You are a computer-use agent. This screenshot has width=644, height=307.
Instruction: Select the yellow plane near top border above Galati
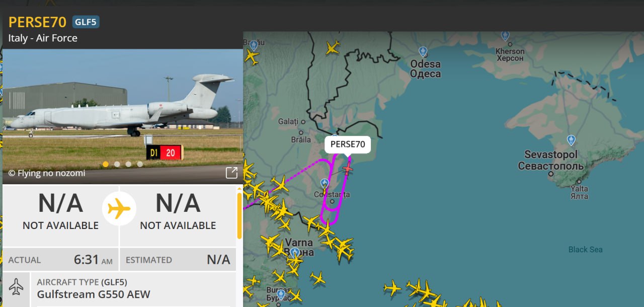(x=333, y=48)
